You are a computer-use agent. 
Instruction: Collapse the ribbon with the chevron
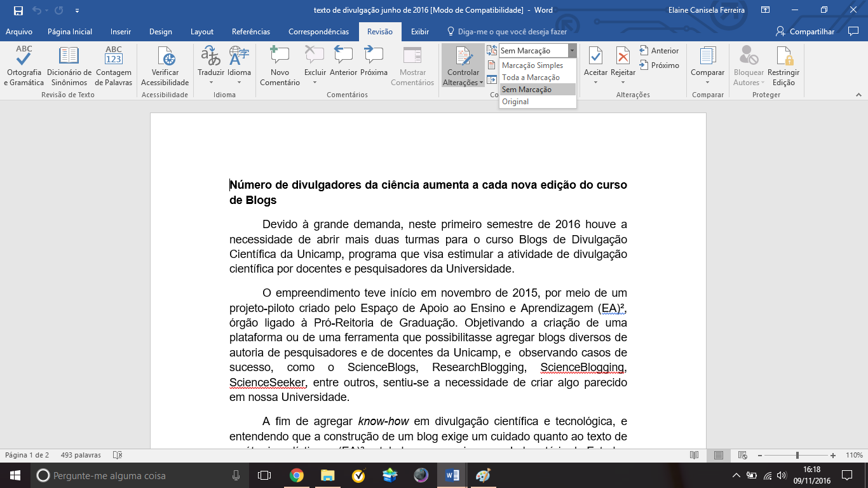[858, 94]
